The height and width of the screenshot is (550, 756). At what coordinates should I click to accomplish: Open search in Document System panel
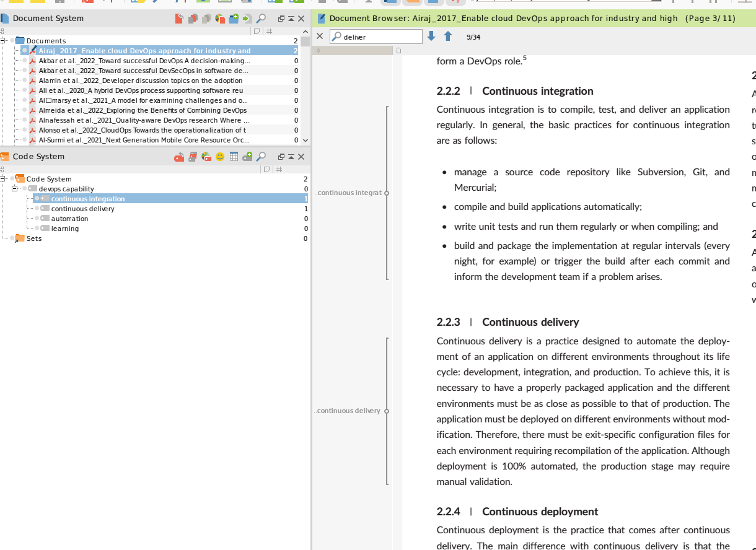261,19
